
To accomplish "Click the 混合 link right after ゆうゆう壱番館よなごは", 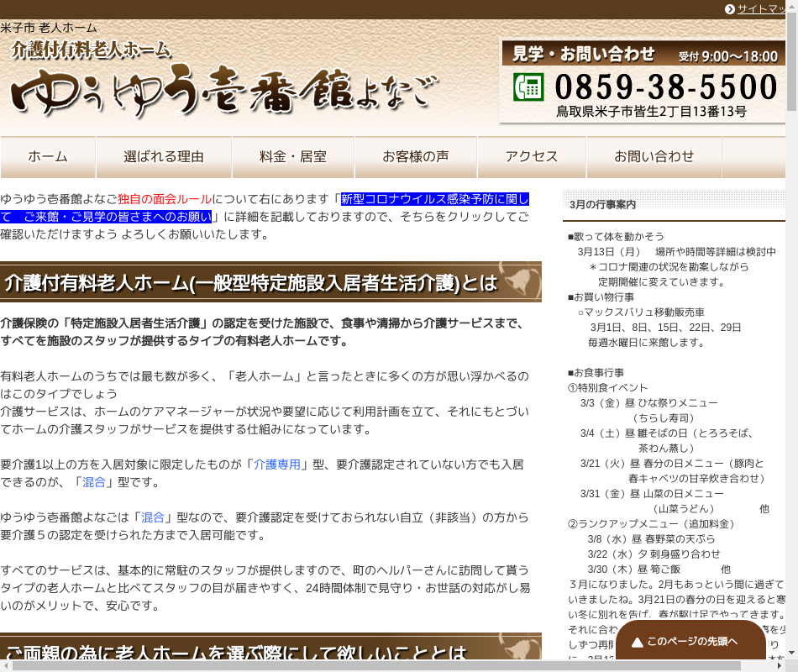I will tap(153, 517).
